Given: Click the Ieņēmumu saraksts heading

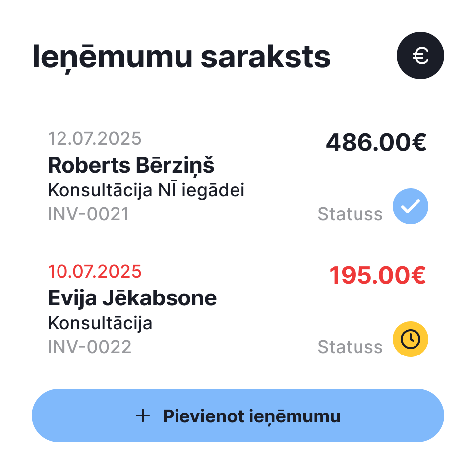Looking at the screenshot, I should pyautogui.click(x=181, y=58).
